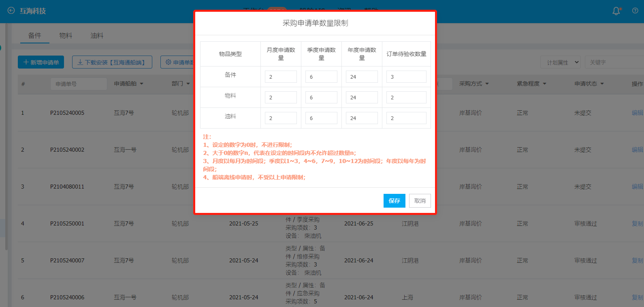Edit 物料 pending acceptance order quantity field
The width and height of the screenshot is (644, 307).
click(x=406, y=97)
